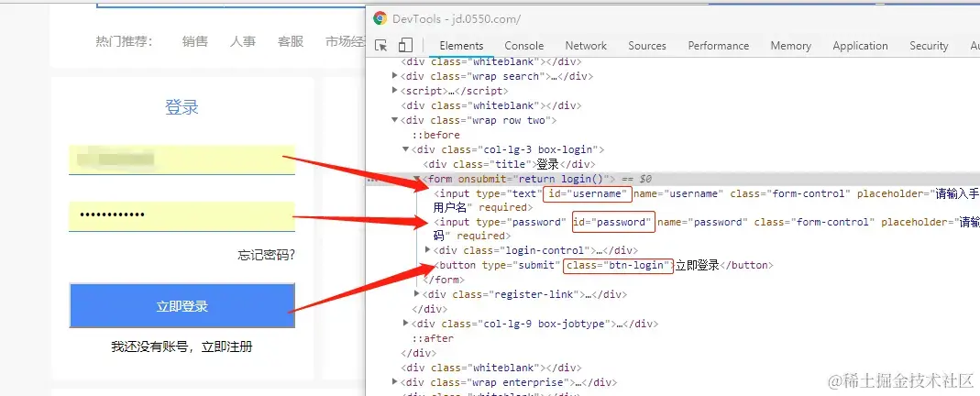Collapse the div wrap row two node
The image size is (980, 396).
coord(394,120)
